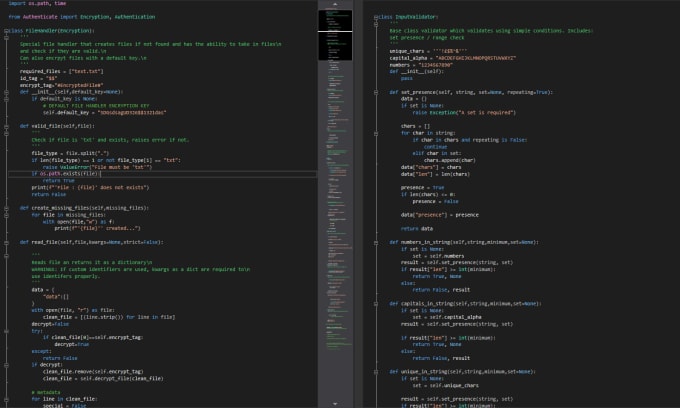Screen dimensions: 680x408
Task: Click the file_type = file.split(".") line
Action: (x=70, y=153)
